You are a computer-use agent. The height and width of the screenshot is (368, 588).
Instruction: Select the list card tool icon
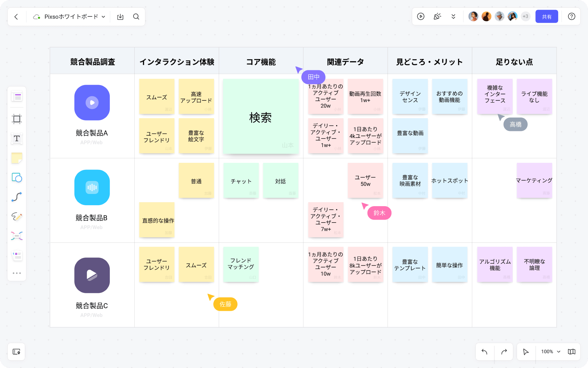(x=17, y=255)
